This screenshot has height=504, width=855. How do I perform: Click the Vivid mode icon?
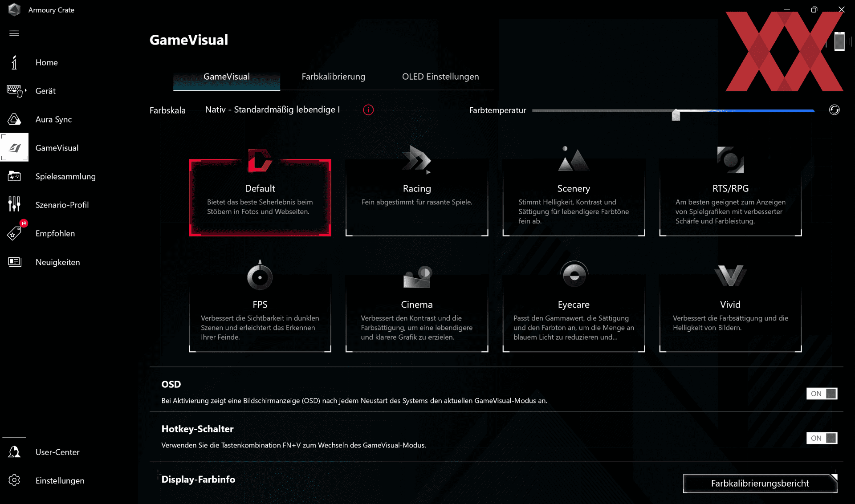tap(730, 276)
